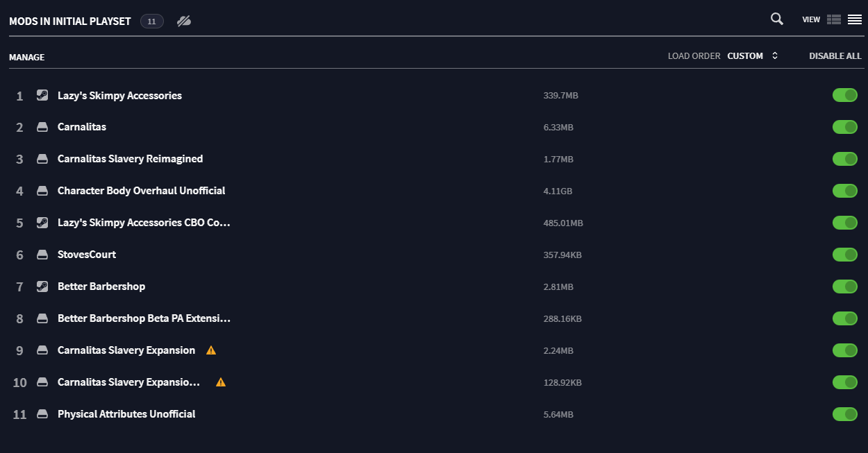The image size is (868, 453).
Task: Click the hidden-mods icon beside playset count
Action: coord(184,21)
